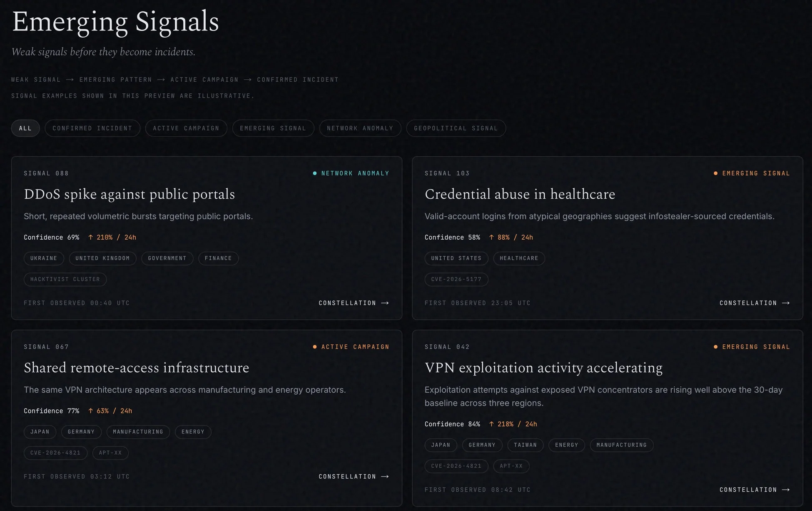Click the Ukraine tag on DDoS card
Screen dimensions: 812x511
pyautogui.click(x=44, y=258)
